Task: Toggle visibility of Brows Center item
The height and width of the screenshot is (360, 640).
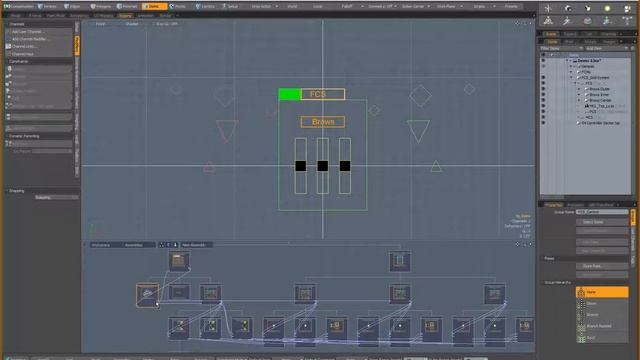Action: pyautogui.click(x=543, y=100)
